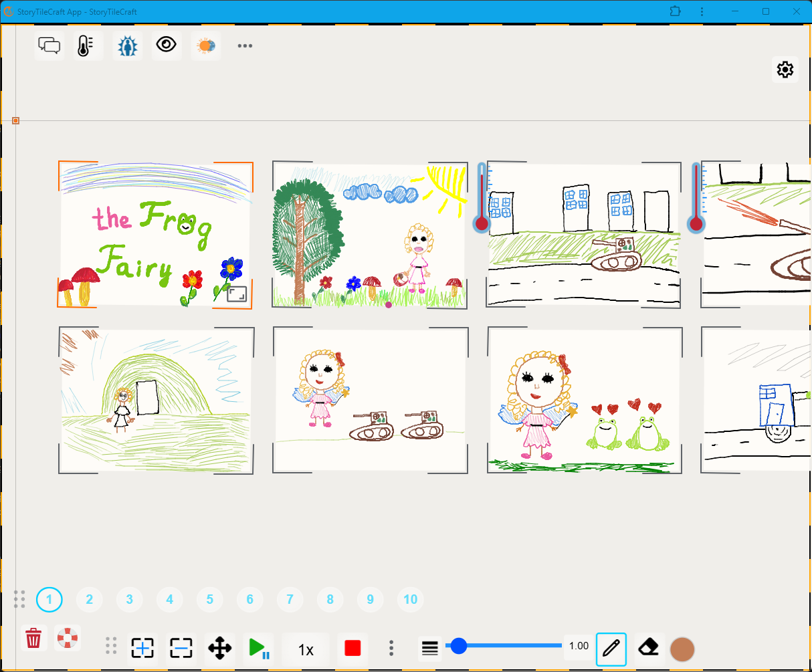This screenshot has height=672, width=812.
Task: Toggle the eraser tool
Action: [x=648, y=647]
